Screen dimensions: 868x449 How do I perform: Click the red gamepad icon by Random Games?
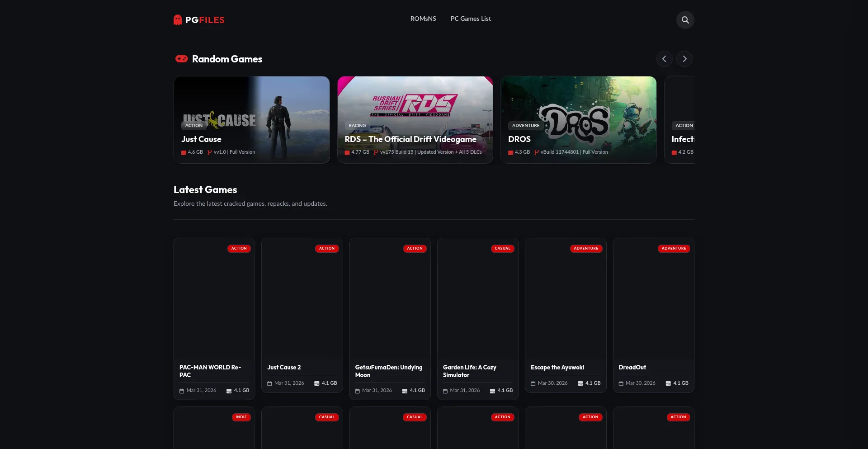pyautogui.click(x=181, y=59)
